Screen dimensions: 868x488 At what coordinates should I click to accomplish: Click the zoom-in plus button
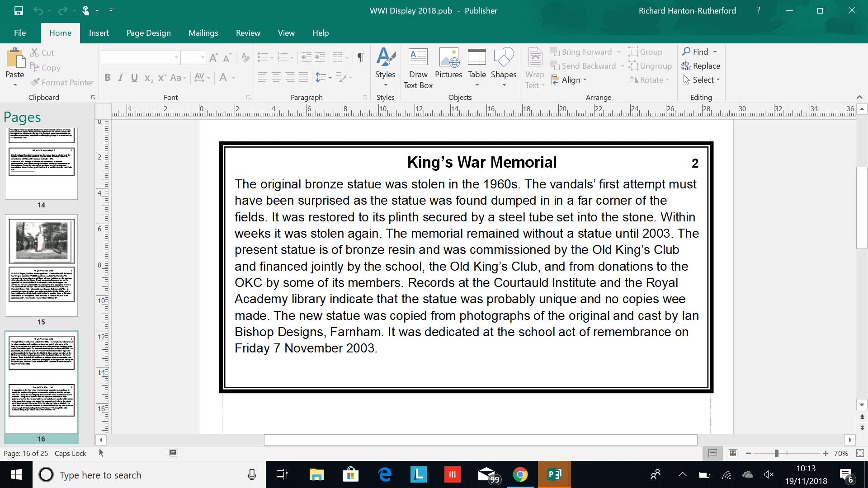[826, 453]
